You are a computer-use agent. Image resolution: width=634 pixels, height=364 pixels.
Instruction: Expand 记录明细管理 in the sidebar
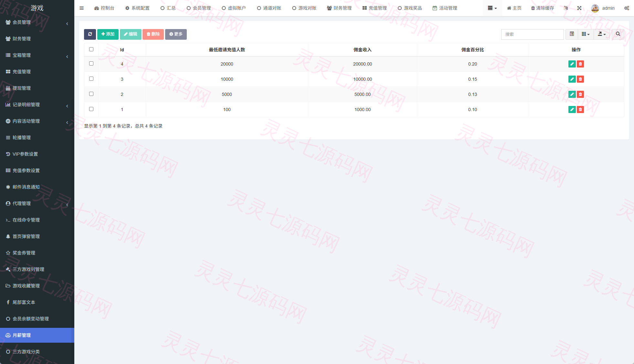coord(37,105)
